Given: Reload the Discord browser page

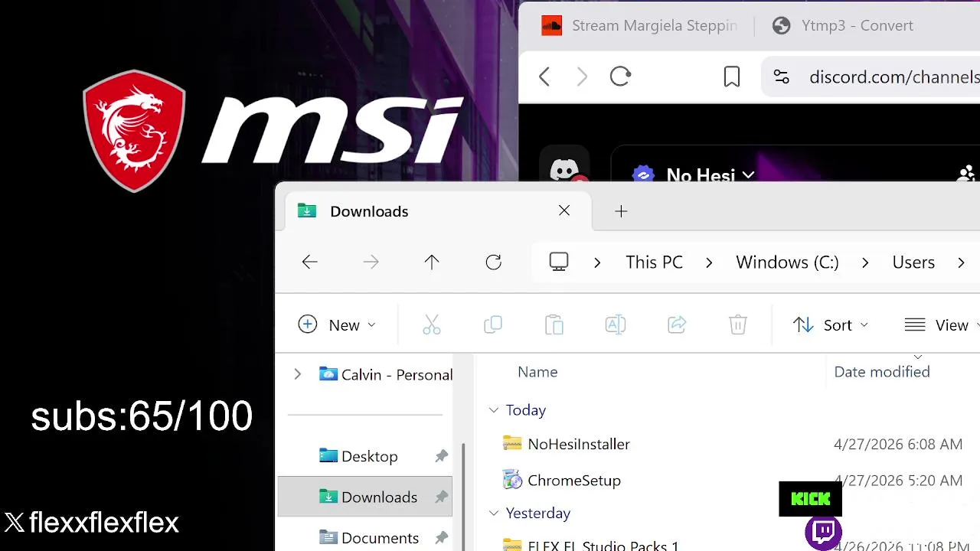Looking at the screenshot, I should [x=620, y=77].
